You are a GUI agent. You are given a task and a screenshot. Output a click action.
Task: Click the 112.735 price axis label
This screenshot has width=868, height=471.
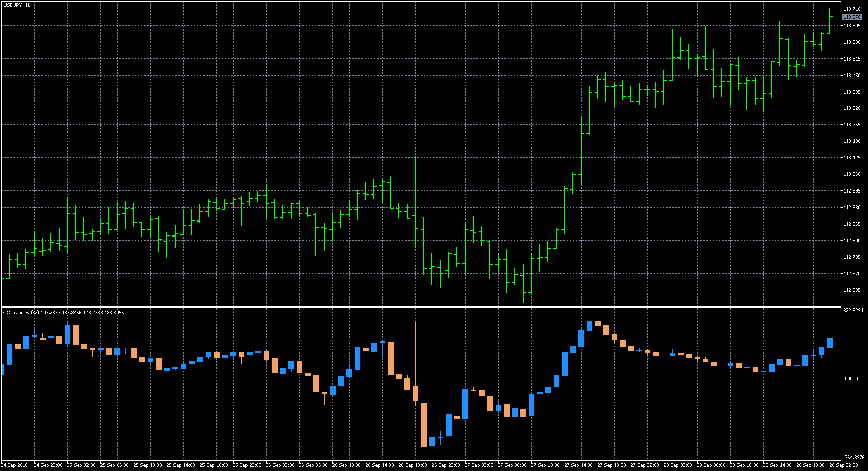pyautogui.click(x=852, y=257)
